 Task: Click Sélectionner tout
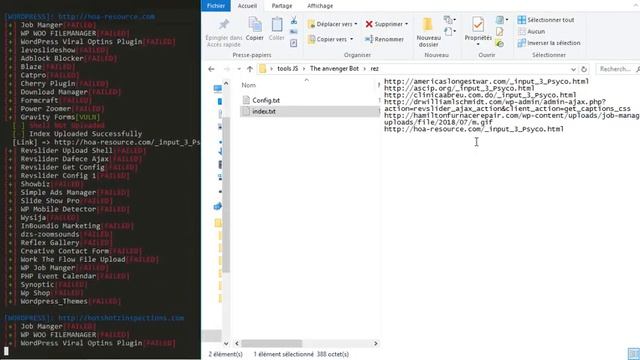pos(546,20)
